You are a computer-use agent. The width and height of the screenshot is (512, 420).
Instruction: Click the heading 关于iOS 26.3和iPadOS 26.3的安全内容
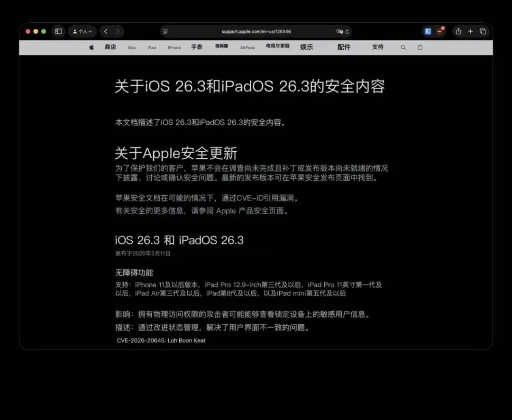[250, 87]
